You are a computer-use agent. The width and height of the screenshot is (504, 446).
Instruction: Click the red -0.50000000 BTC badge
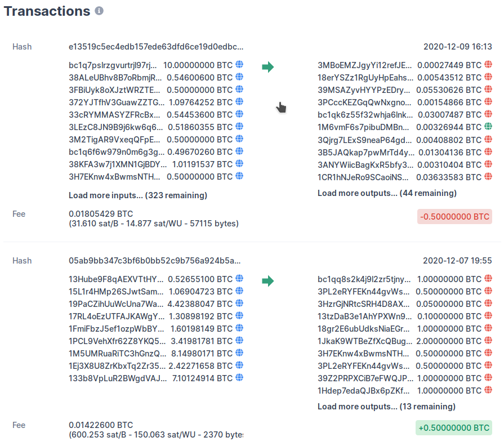(454, 217)
